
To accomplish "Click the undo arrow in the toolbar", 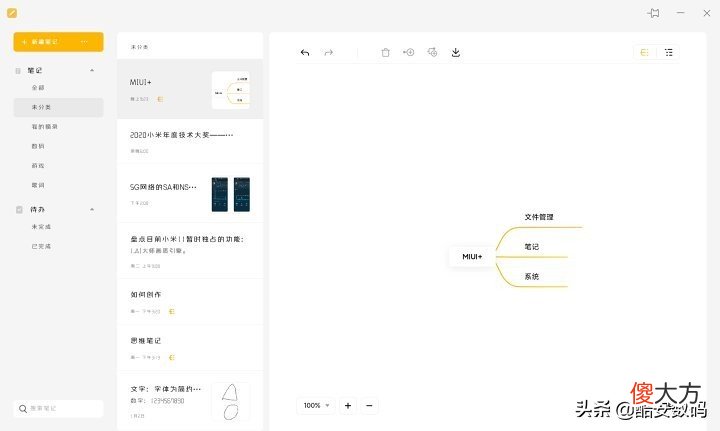I will 305,52.
